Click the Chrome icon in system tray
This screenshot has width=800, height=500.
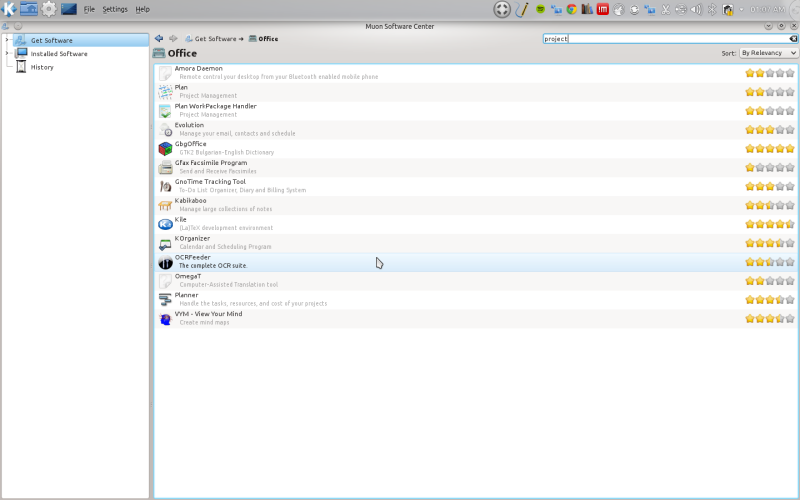pyautogui.click(x=571, y=9)
